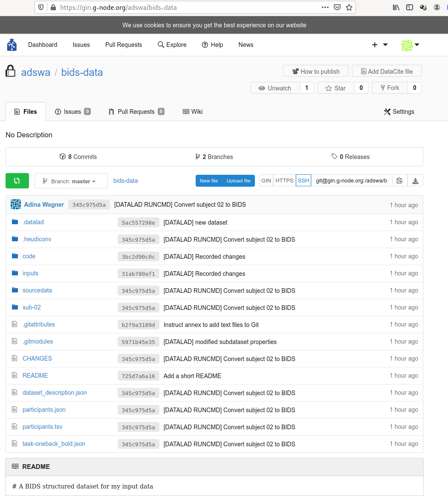Select SSH clone protocol
Viewport: 448px width, 503px height.
[303, 181]
